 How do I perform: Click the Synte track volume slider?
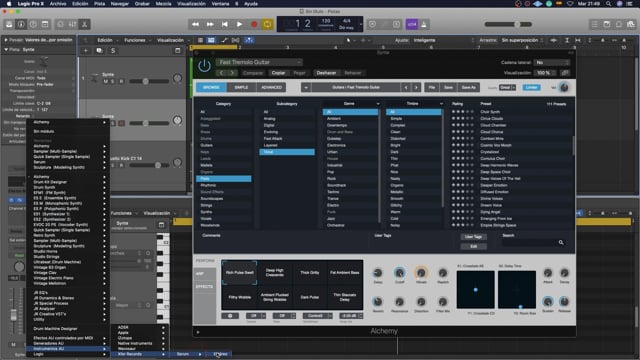pos(149,81)
